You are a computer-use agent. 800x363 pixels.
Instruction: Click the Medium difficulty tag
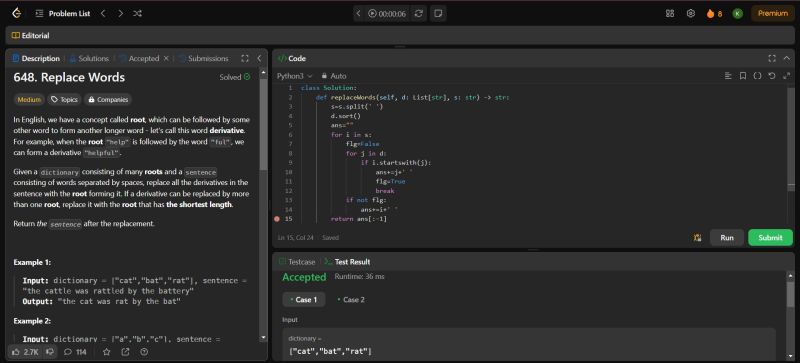(x=29, y=100)
